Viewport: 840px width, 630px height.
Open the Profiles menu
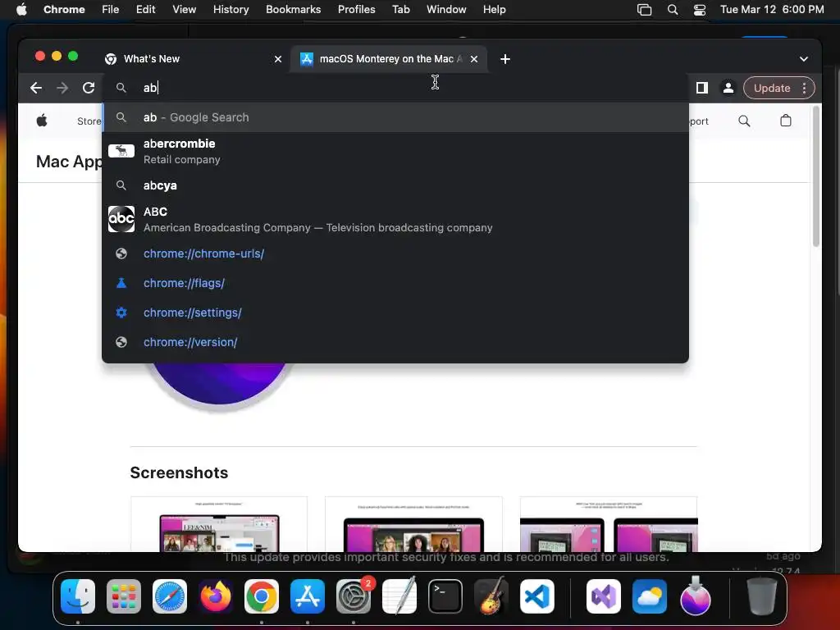[x=356, y=9]
